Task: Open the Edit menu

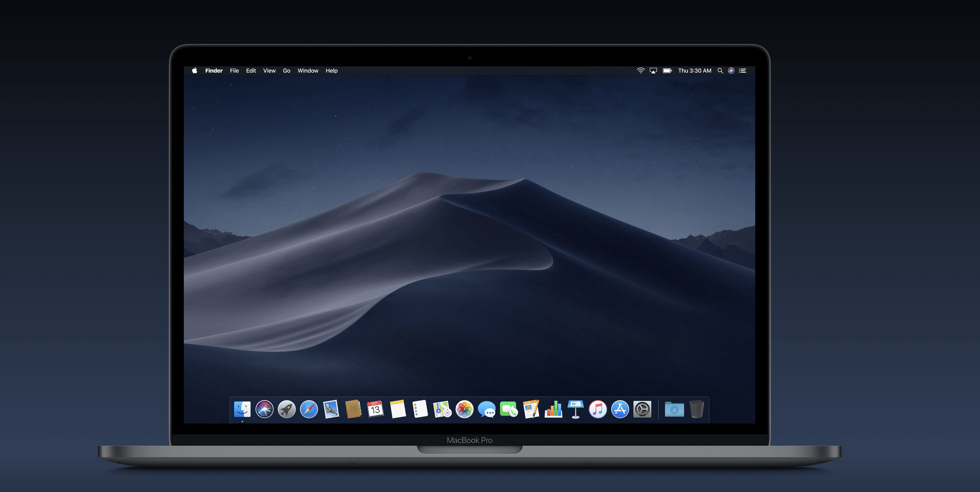Action: click(x=251, y=70)
